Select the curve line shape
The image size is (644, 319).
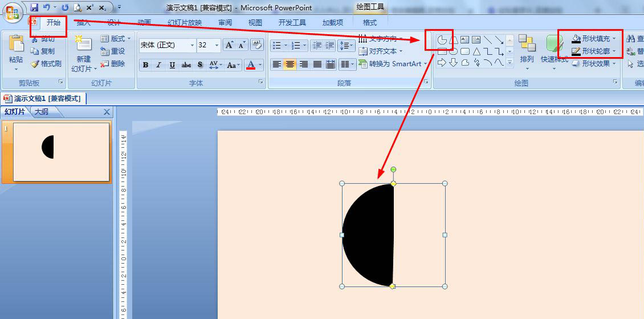(x=499, y=62)
